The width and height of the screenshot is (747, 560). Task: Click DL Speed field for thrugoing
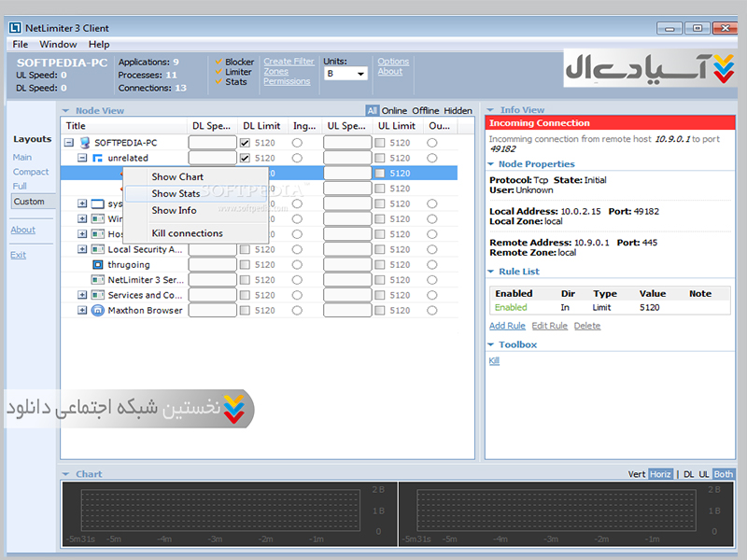pyautogui.click(x=212, y=264)
